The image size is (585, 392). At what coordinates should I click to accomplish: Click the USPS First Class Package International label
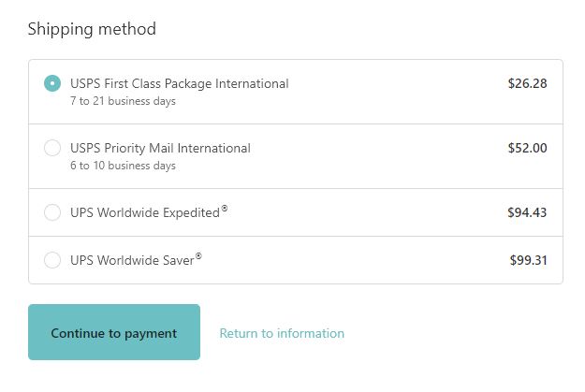180,83
